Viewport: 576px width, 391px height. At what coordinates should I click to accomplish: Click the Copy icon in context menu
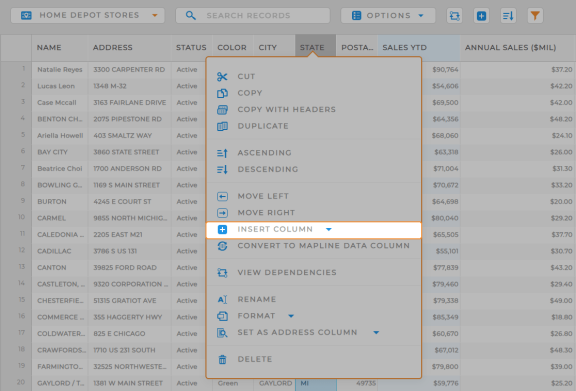[222, 93]
